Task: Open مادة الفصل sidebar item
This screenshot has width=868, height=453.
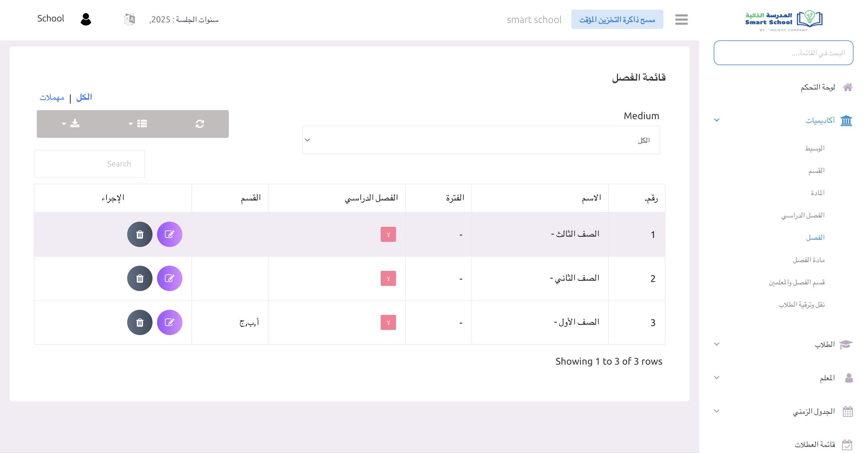Action: [x=808, y=260]
